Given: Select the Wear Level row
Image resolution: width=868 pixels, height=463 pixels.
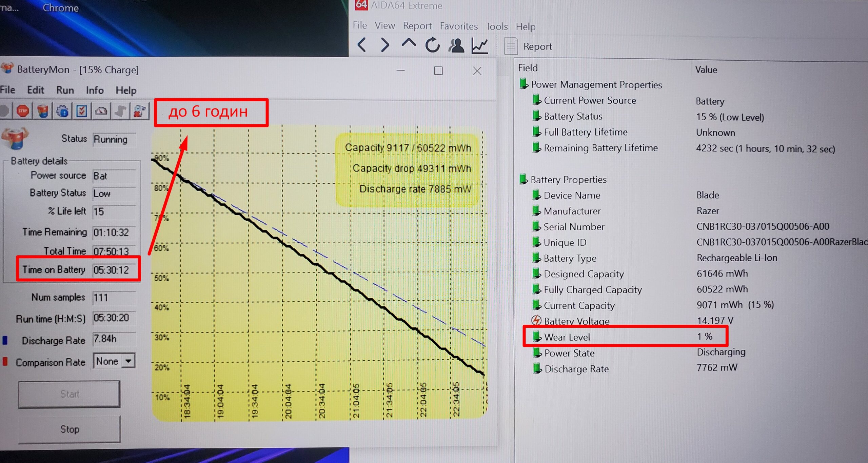Looking at the screenshot, I should coord(567,337).
